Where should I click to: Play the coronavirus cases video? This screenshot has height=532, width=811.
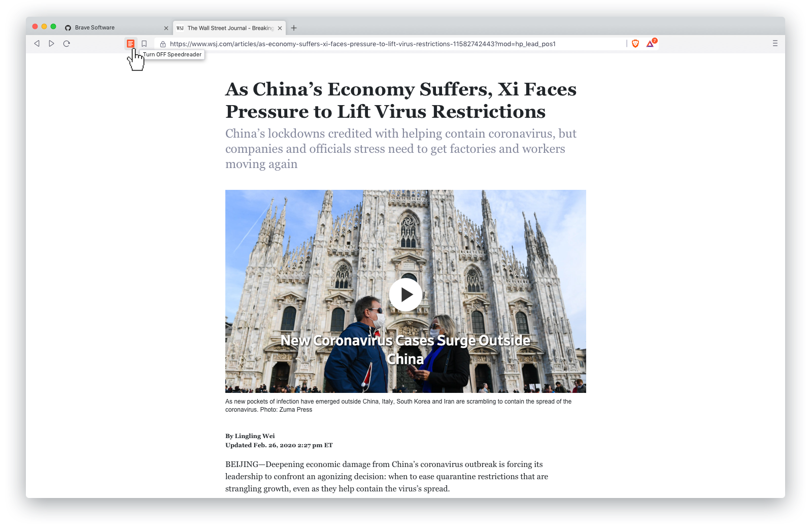[x=405, y=294]
